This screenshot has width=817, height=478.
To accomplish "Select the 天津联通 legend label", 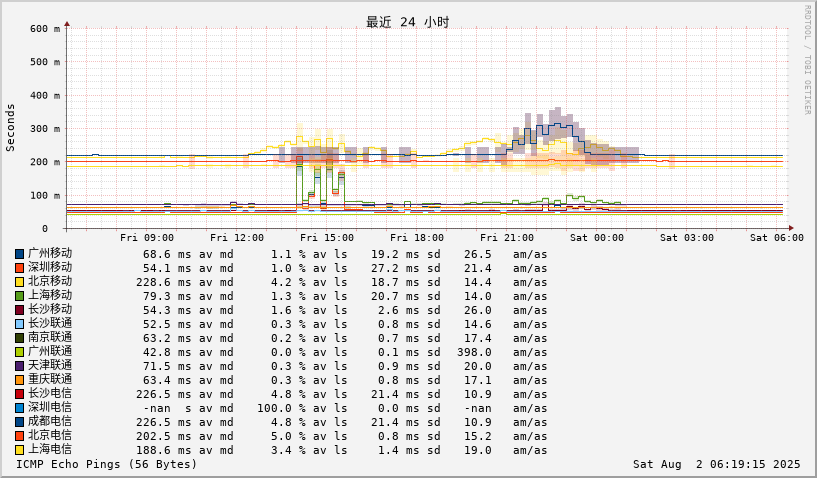I will [x=50, y=366].
